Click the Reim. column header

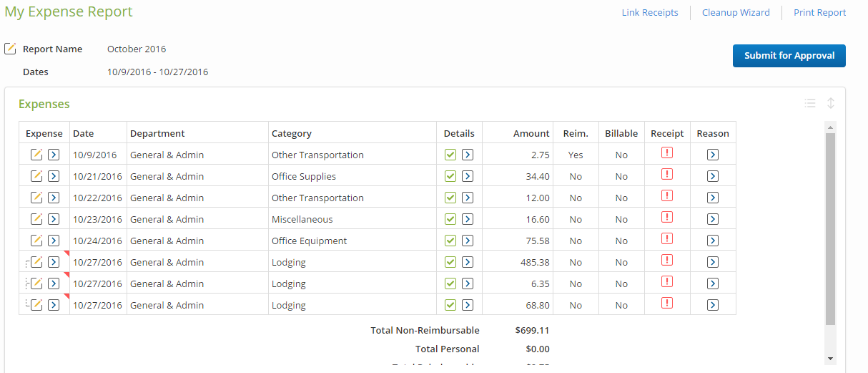[x=576, y=133]
